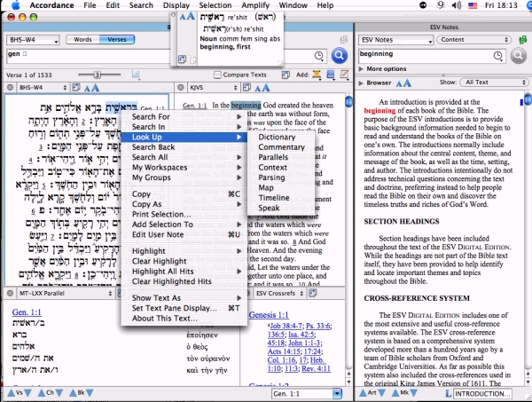Click detach icon in KJVS pane header
532x402 pixels.
pos(246,88)
